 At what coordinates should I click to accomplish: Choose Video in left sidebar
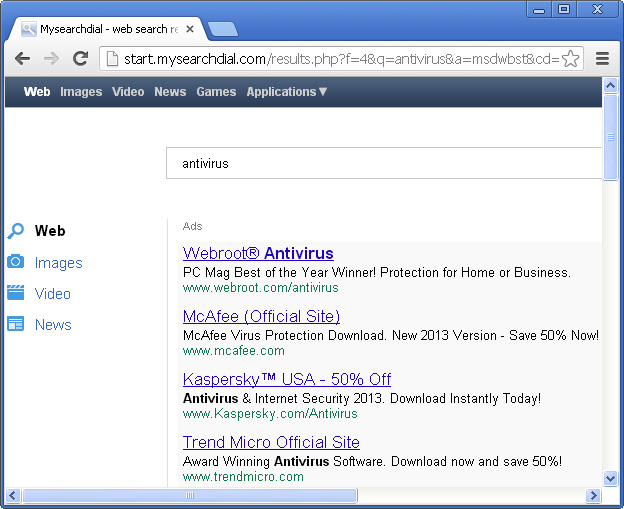[x=53, y=294]
